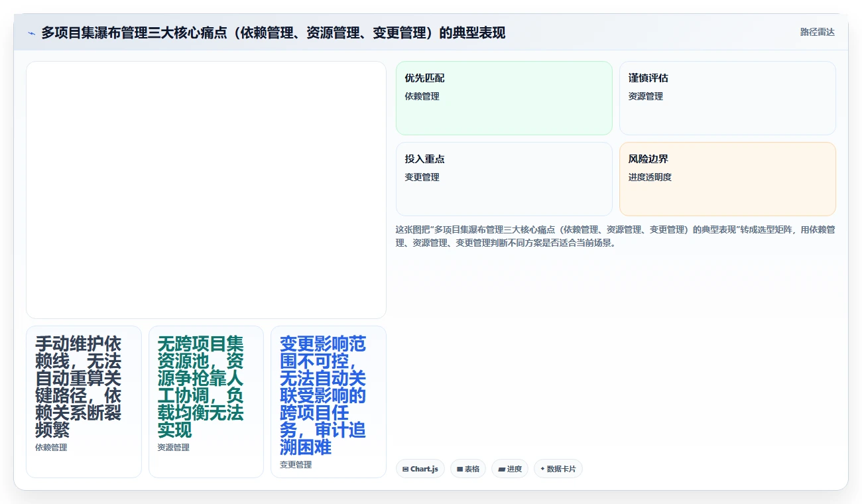The image size is (862, 504).
Task: Open the 风险边界 orange card
Action: pyautogui.click(x=727, y=179)
